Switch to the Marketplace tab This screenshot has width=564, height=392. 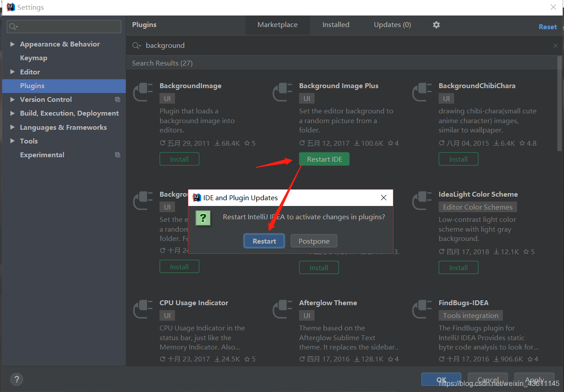[x=277, y=25]
